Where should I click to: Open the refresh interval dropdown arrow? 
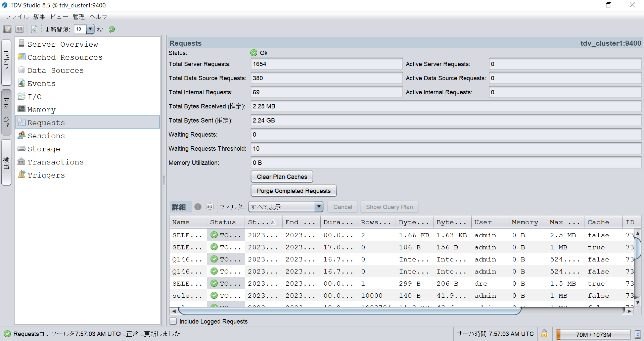click(90, 29)
